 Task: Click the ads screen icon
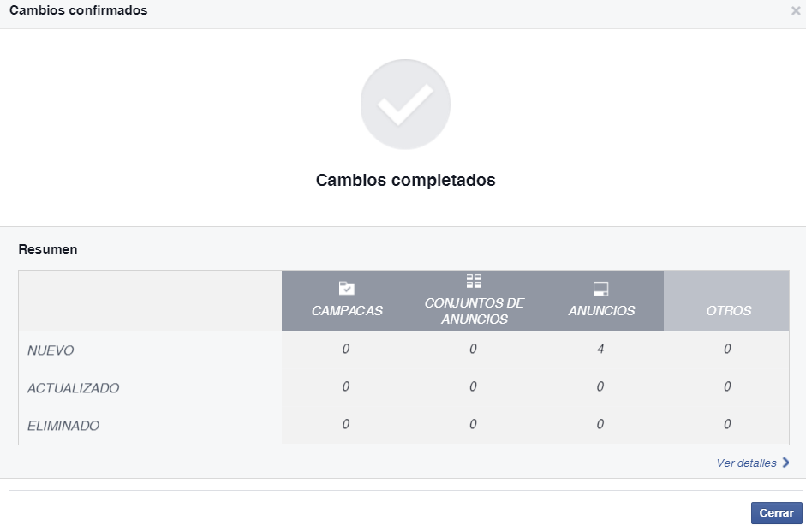tap(600, 289)
